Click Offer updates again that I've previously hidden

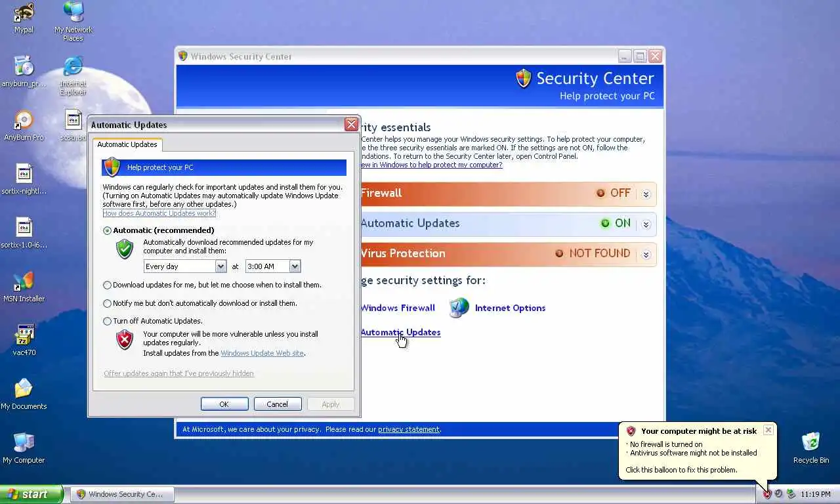point(178,373)
